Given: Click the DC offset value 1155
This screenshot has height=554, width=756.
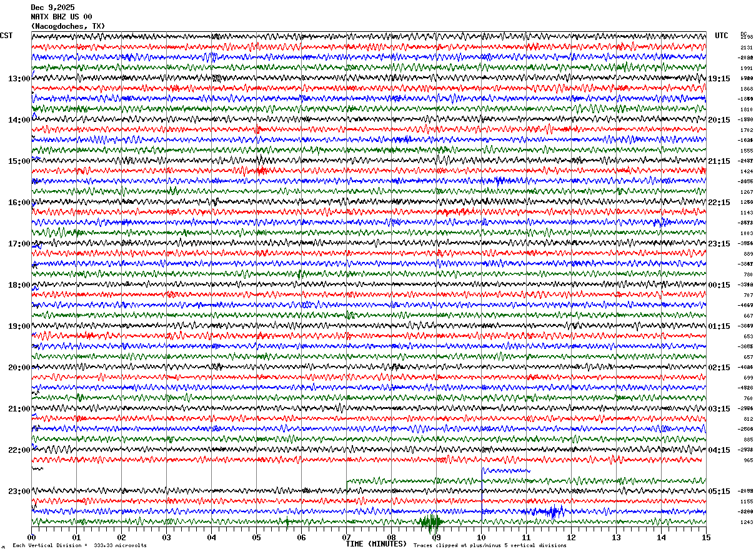Looking at the screenshot, I should click(x=747, y=501).
